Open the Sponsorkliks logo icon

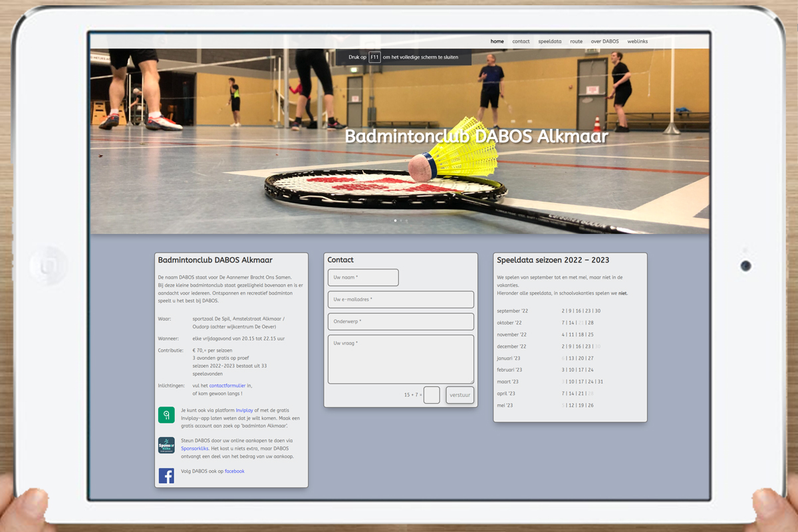pyautogui.click(x=166, y=445)
